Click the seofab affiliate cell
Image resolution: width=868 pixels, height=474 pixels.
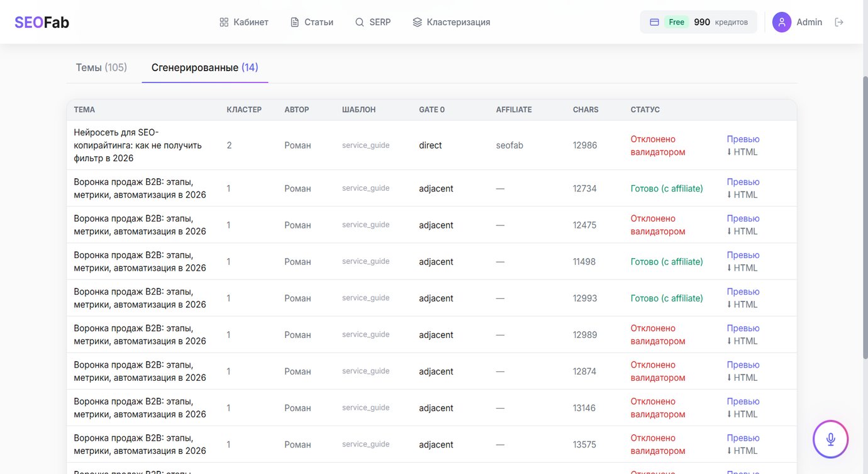(x=509, y=145)
